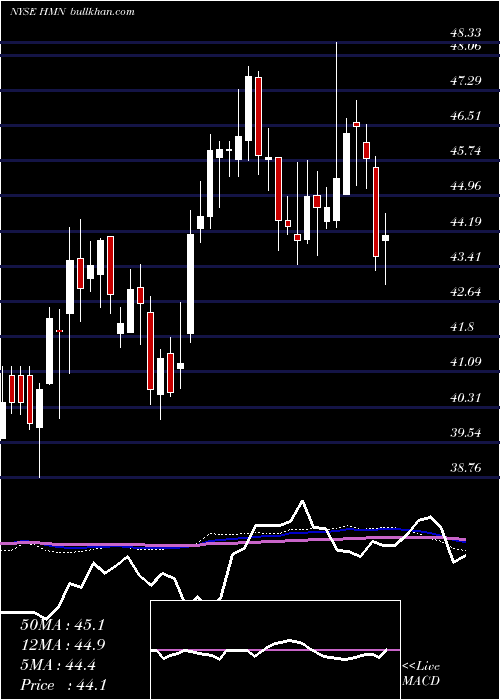Click the 43.41 price level label
The width and height of the screenshot is (500, 700).
pos(466,257)
